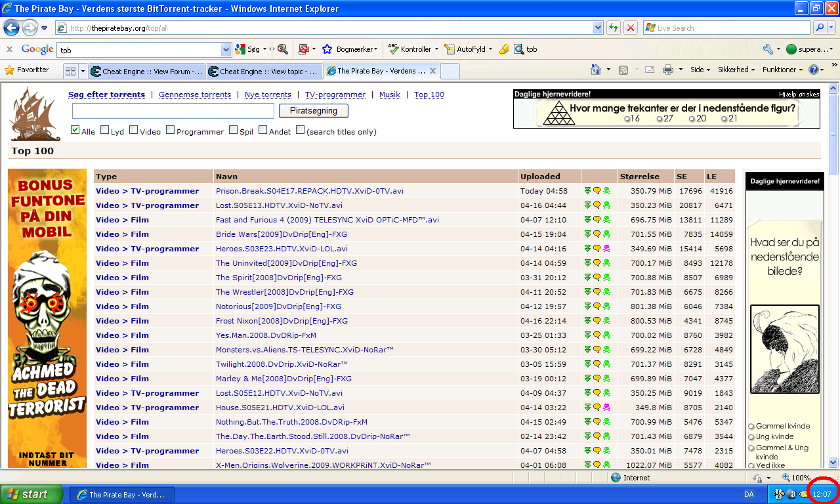This screenshot has width=840, height=504.
Task: Select the 'Ung kvinde' radio option
Action: coord(751,437)
